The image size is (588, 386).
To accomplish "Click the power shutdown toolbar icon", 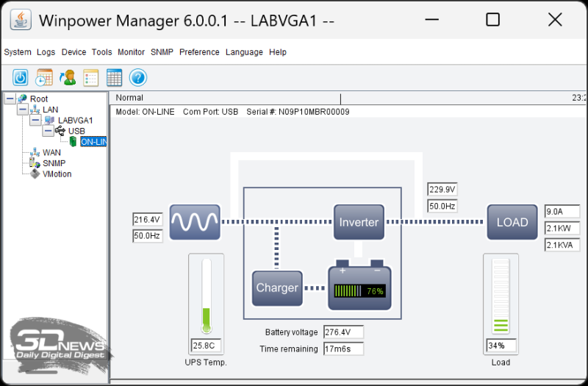I will pos(21,77).
